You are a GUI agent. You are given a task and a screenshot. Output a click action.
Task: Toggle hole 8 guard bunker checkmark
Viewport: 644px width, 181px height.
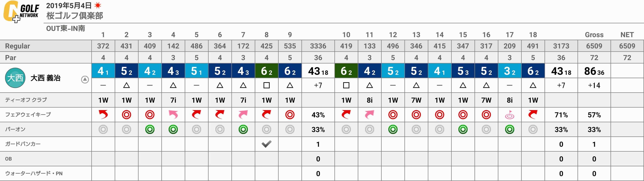click(266, 144)
